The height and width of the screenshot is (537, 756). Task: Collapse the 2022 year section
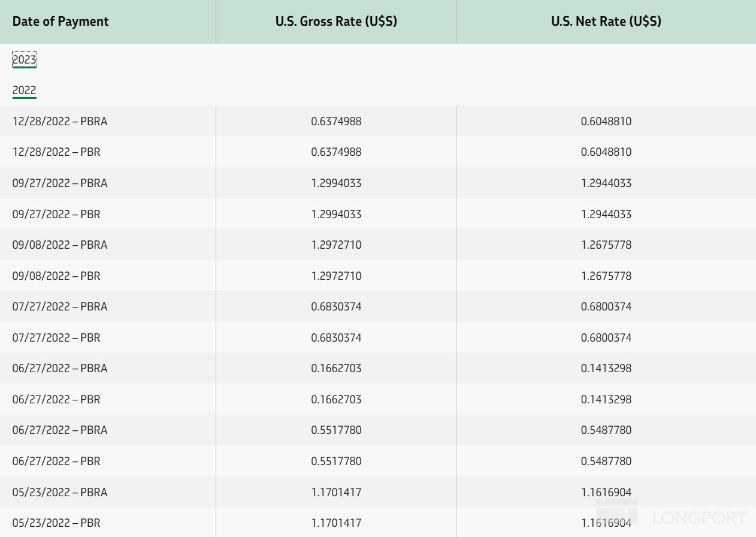(25, 91)
